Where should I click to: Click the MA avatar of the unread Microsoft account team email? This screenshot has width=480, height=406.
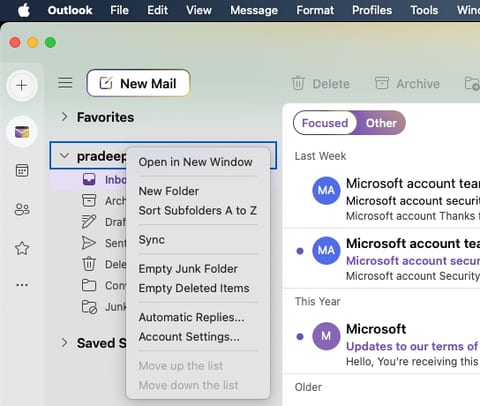(326, 251)
